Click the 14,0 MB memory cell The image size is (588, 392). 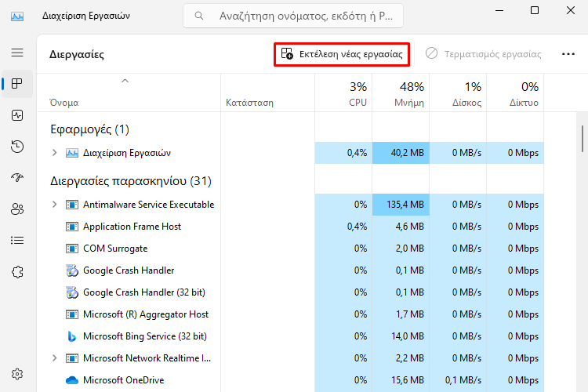coord(401,336)
